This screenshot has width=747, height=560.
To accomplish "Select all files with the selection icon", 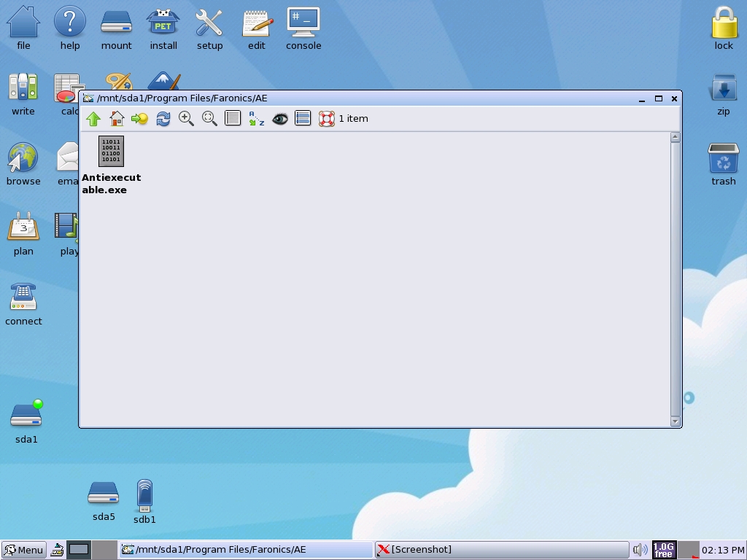I will (x=303, y=118).
